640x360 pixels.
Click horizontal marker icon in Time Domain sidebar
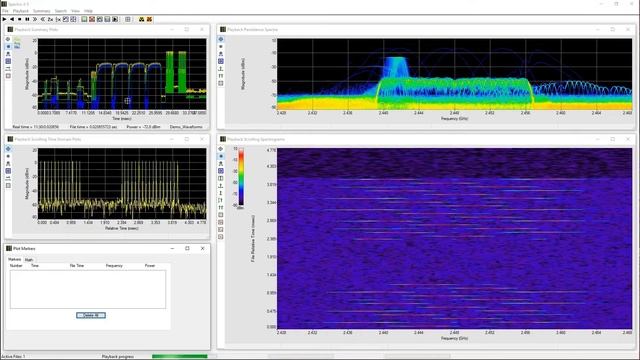(x=8, y=178)
